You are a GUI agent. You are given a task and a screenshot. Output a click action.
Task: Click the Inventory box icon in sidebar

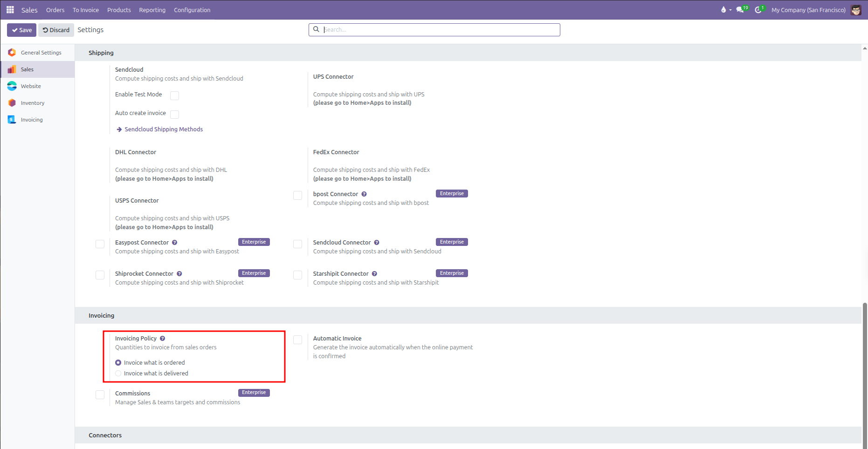[12, 103]
